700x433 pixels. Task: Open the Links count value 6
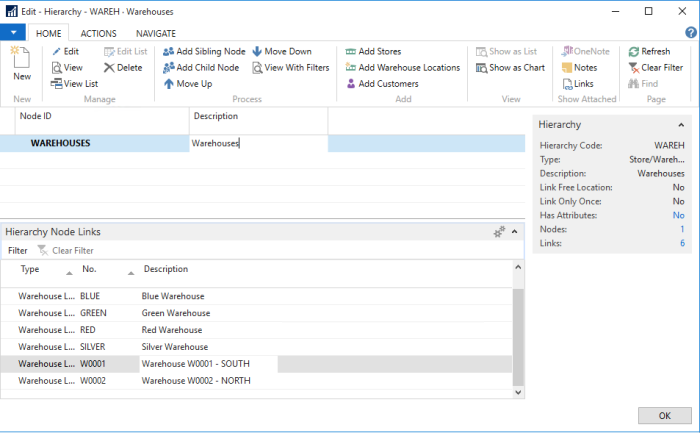tap(681, 243)
